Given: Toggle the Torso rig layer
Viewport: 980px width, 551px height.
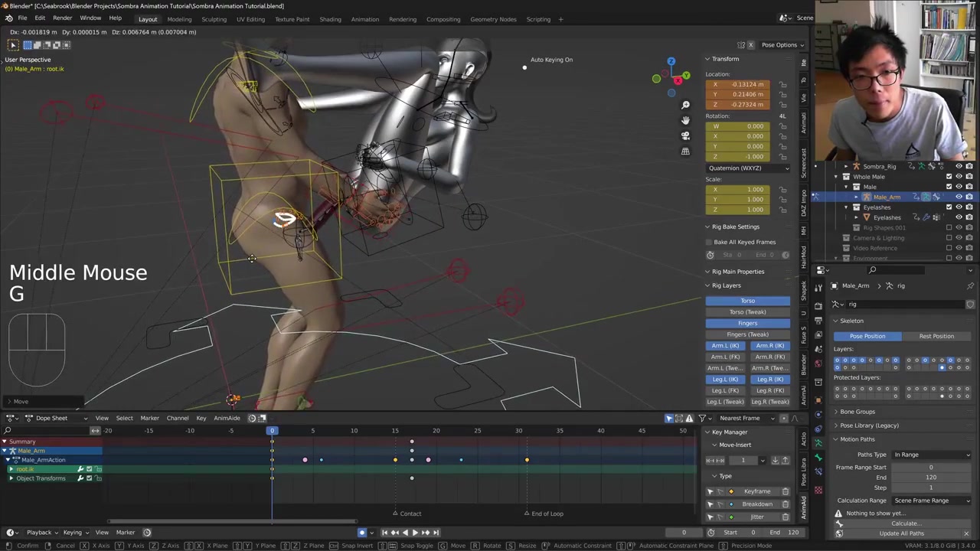Looking at the screenshot, I should (747, 301).
